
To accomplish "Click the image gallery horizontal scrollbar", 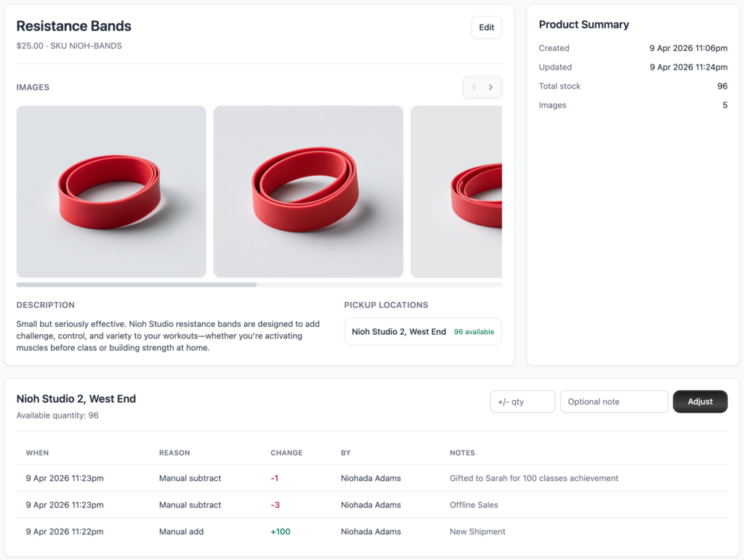I will click(x=137, y=285).
